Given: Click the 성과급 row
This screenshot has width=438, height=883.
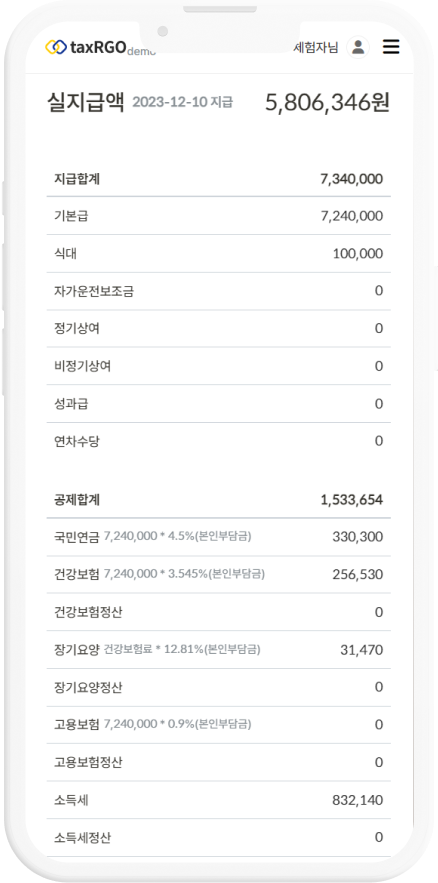Looking at the screenshot, I should pyautogui.click(x=218, y=404).
